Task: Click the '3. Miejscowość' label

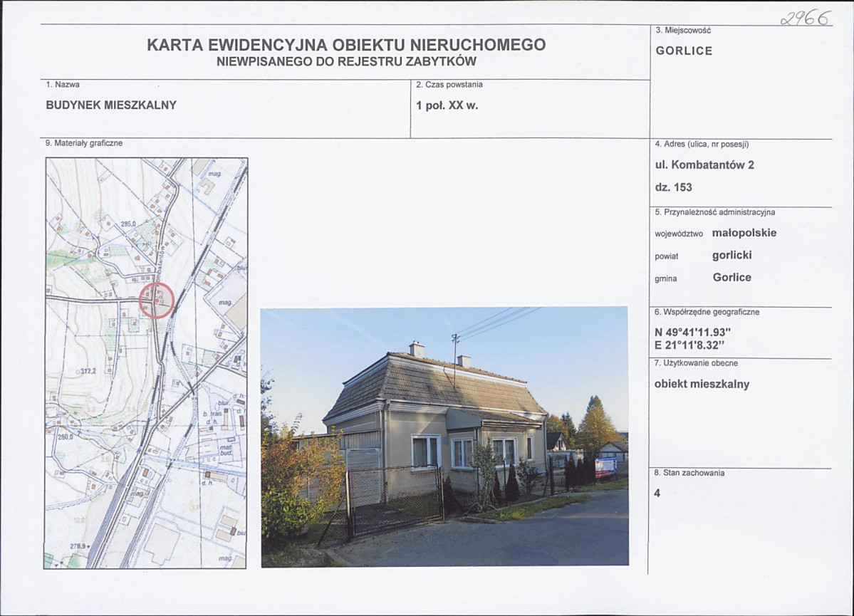Action: (x=684, y=31)
